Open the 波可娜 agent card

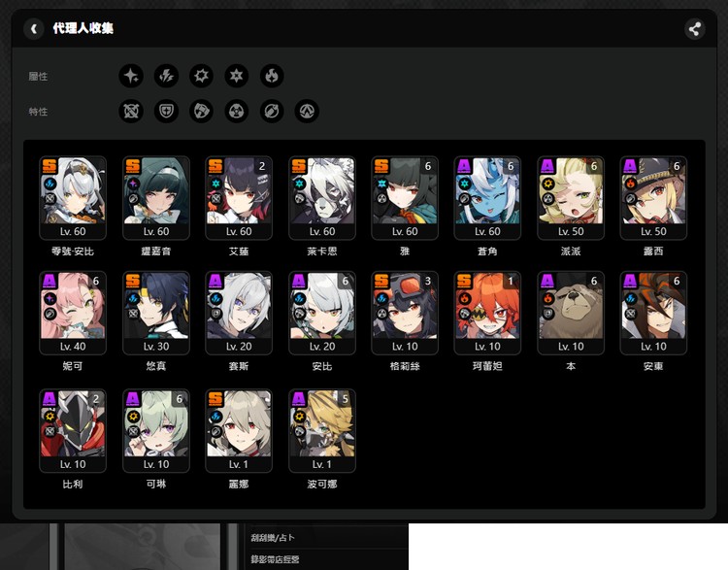(322, 429)
